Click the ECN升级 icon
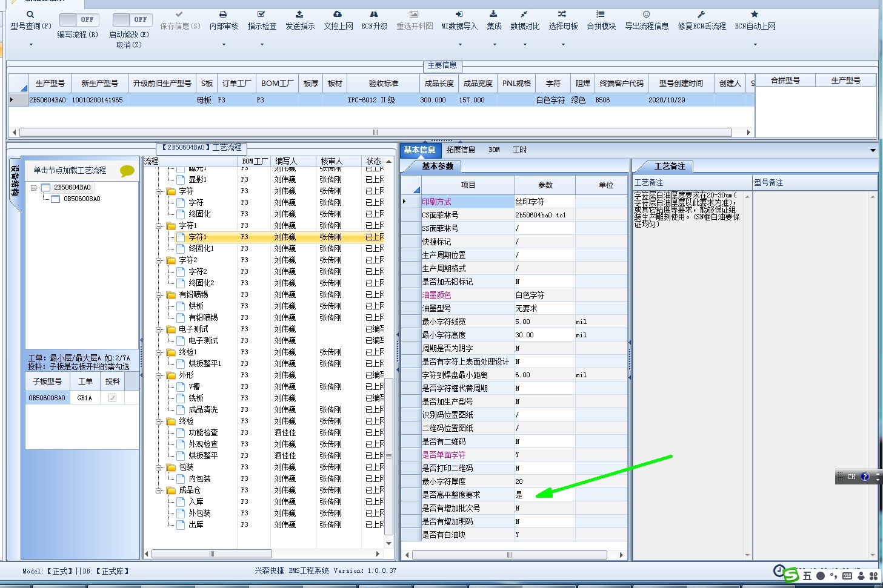 click(x=374, y=14)
